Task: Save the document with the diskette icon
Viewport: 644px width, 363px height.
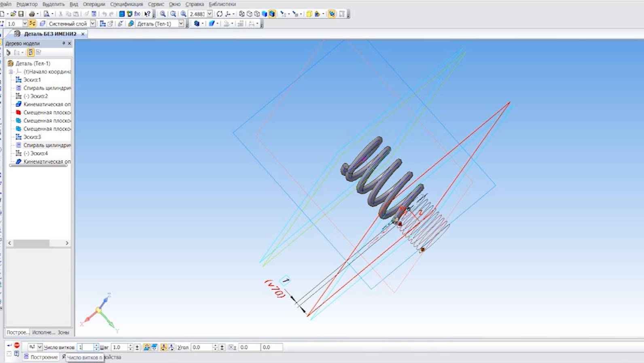Action: [x=21, y=14]
